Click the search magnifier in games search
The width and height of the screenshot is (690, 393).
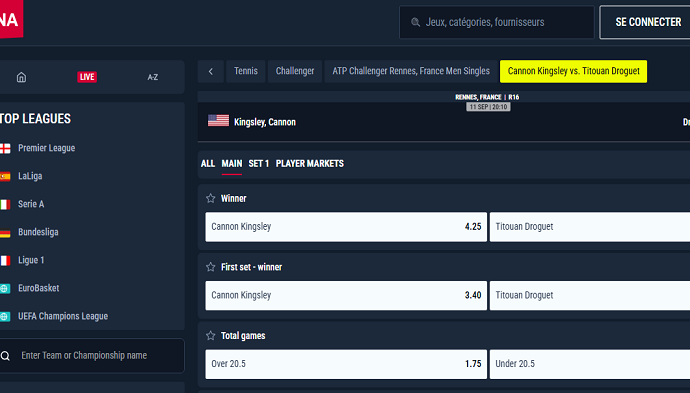[x=415, y=22]
